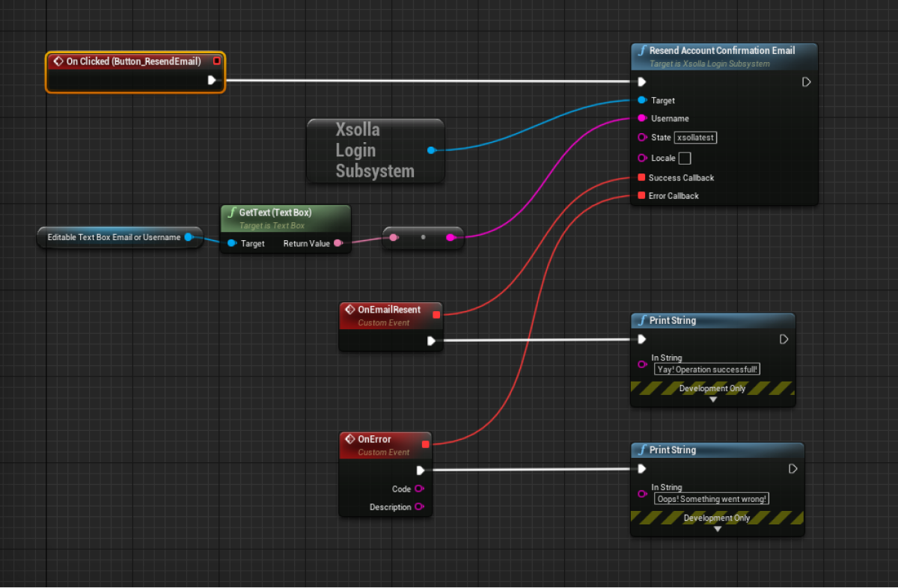The width and height of the screenshot is (898, 588).
Task: Edit the 'Yay! Operation successfull!' string field
Action: pyautogui.click(x=707, y=369)
